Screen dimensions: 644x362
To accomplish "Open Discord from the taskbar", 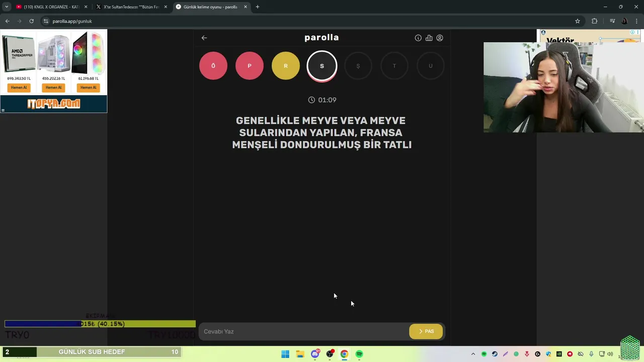I will [315, 354].
